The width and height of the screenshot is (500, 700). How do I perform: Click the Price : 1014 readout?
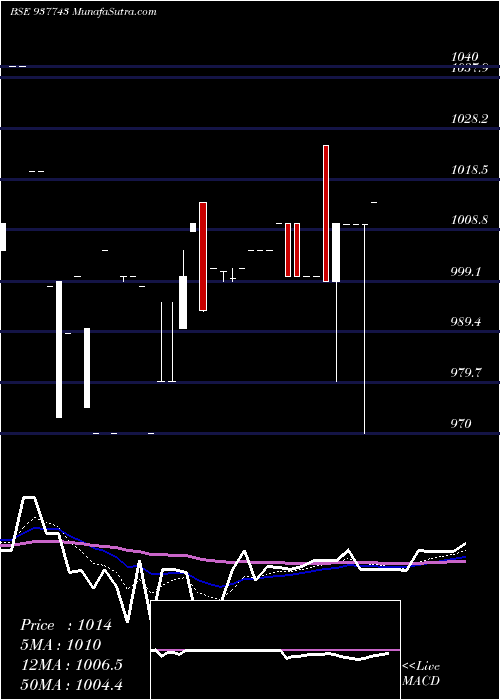[x=66, y=625]
